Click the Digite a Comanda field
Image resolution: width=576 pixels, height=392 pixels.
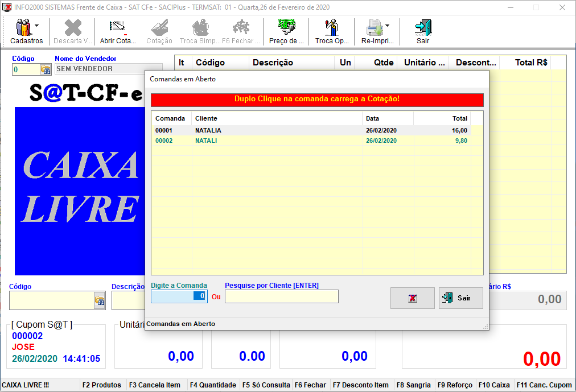179,296
